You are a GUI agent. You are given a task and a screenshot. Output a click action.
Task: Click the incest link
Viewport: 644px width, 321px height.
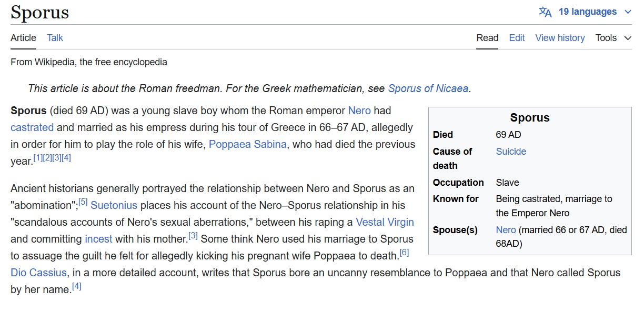coord(98,239)
